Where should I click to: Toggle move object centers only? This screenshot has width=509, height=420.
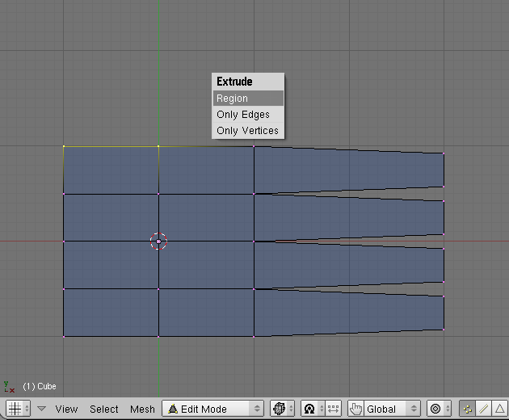point(334,409)
